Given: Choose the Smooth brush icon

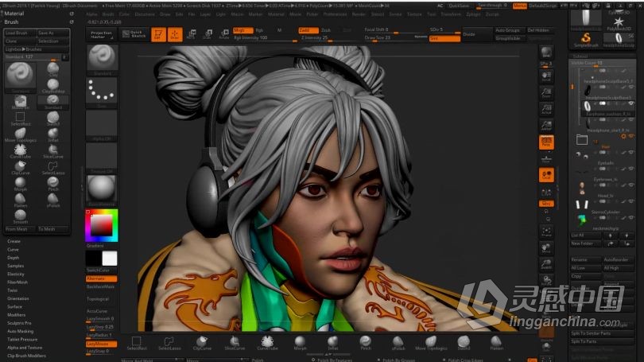Looking at the screenshot, I should [x=21, y=216].
